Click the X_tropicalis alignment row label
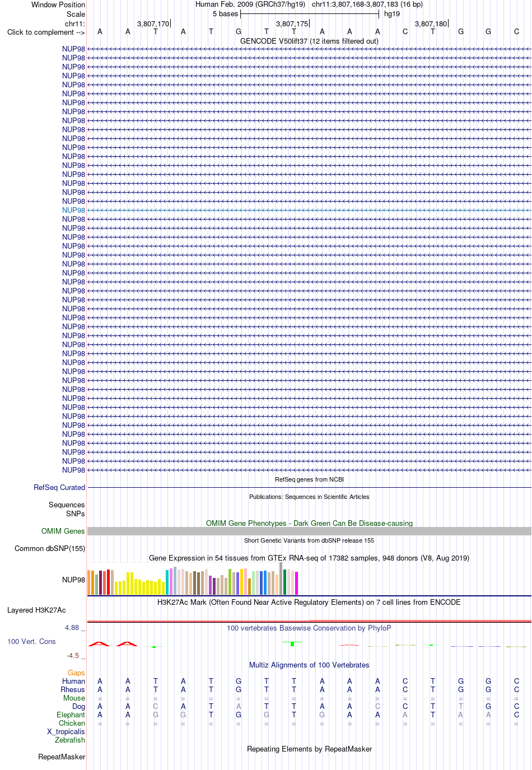Image resolution: width=532 pixels, height=770 pixels. 66,731
